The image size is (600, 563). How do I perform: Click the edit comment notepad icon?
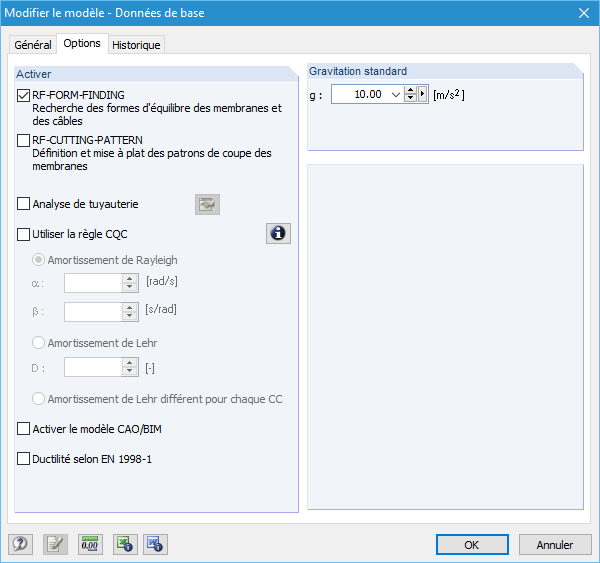(x=55, y=544)
